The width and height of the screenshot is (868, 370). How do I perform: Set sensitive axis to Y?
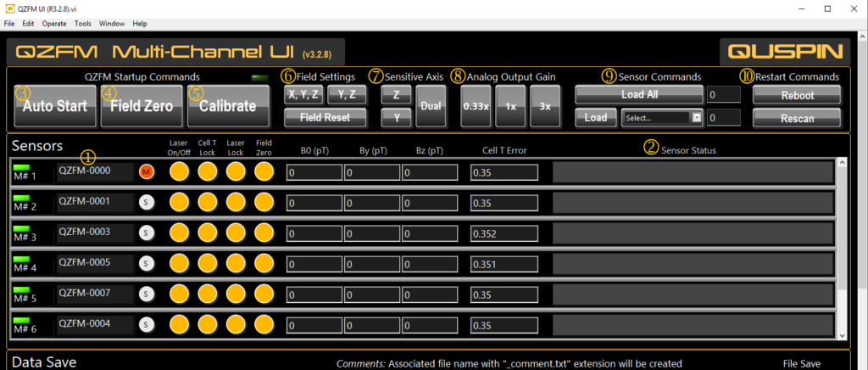(x=397, y=117)
